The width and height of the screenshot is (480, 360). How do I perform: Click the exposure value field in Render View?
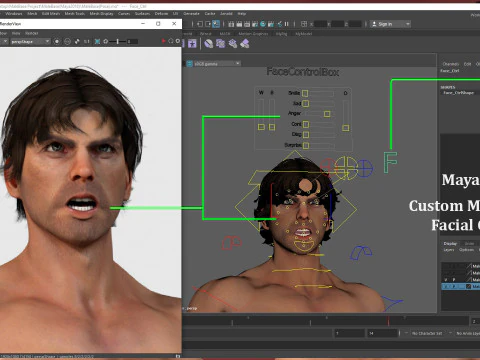[132, 41]
